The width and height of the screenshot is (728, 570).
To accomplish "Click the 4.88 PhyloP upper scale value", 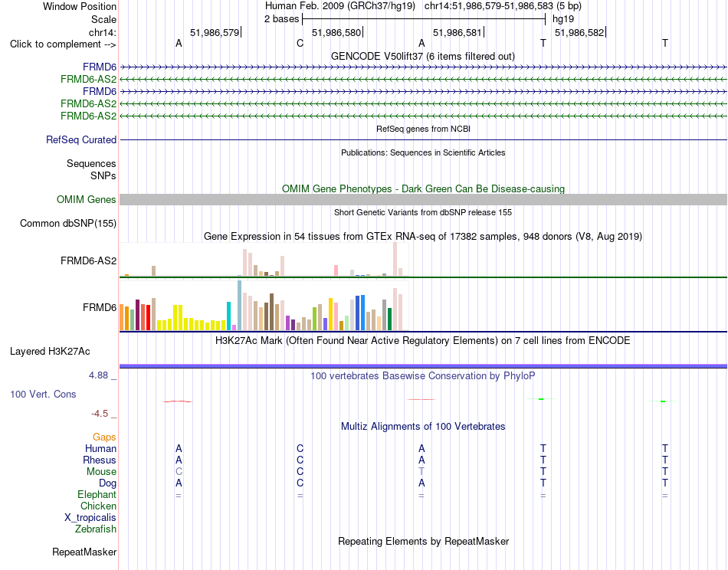I will pos(98,375).
